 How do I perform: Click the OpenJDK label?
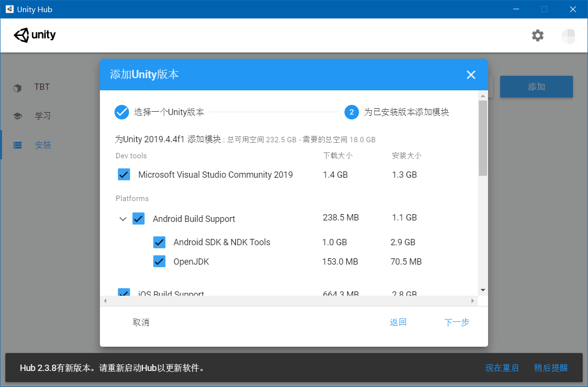[191, 262]
